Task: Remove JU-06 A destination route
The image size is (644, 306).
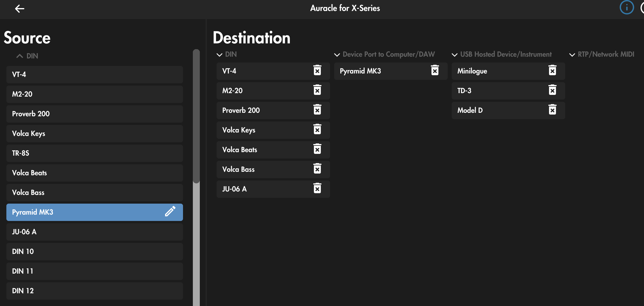Action: 317,188
